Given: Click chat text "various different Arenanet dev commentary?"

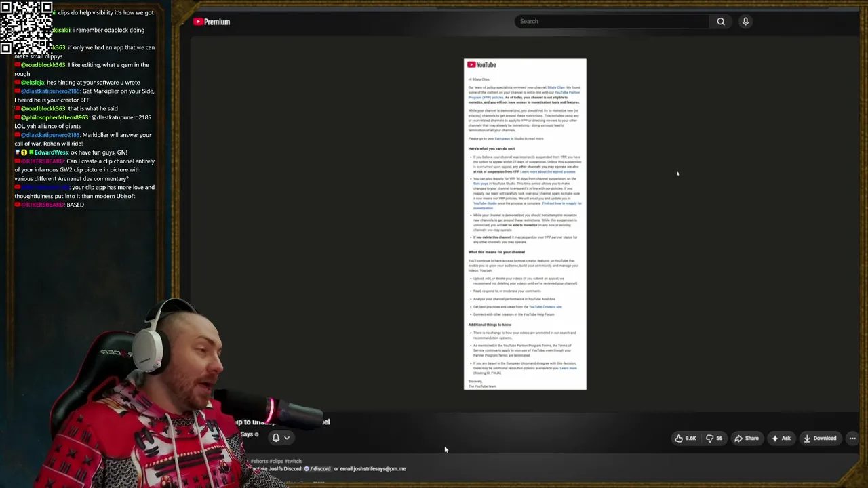Looking at the screenshot, I should point(71,178).
